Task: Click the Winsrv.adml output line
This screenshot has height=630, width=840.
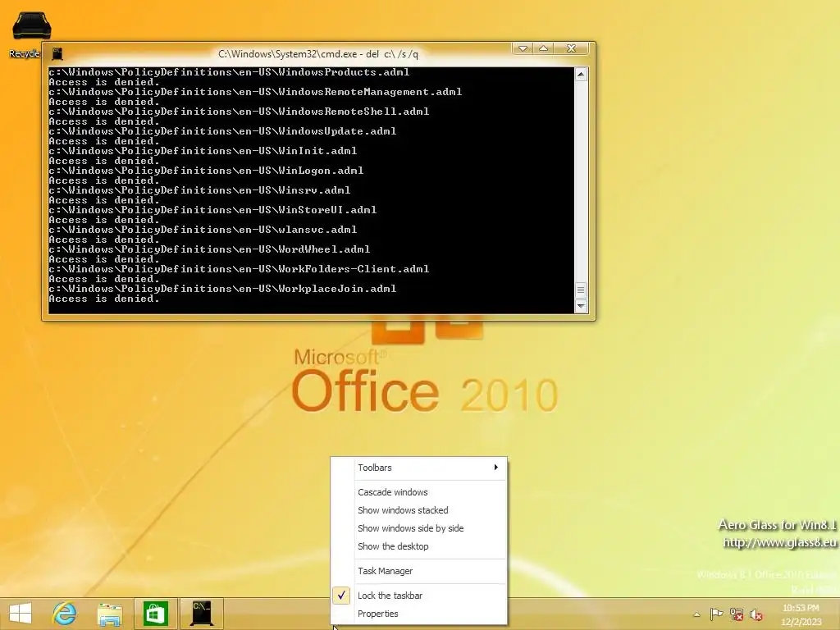Action: click(199, 190)
